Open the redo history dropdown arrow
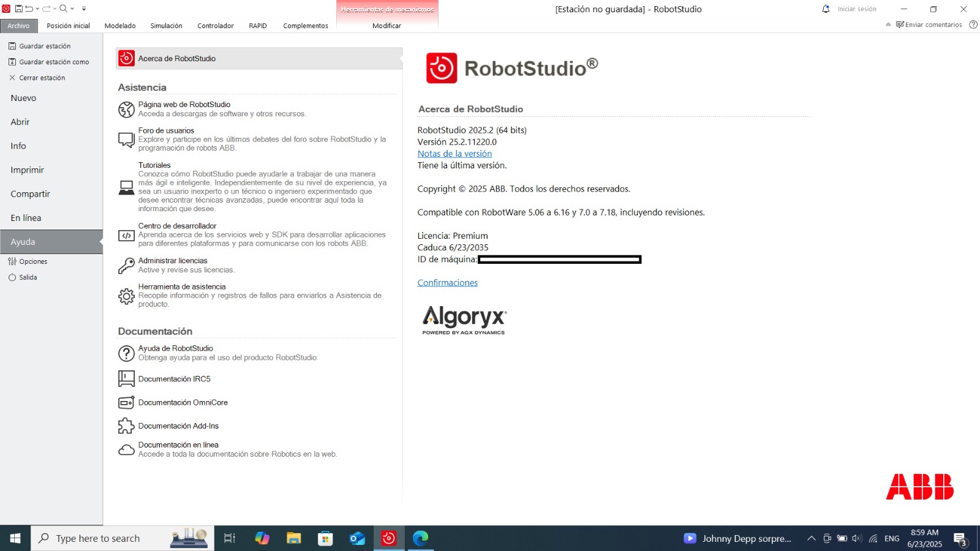Image resolution: width=980 pixels, height=551 pixels. coord(55,9)
